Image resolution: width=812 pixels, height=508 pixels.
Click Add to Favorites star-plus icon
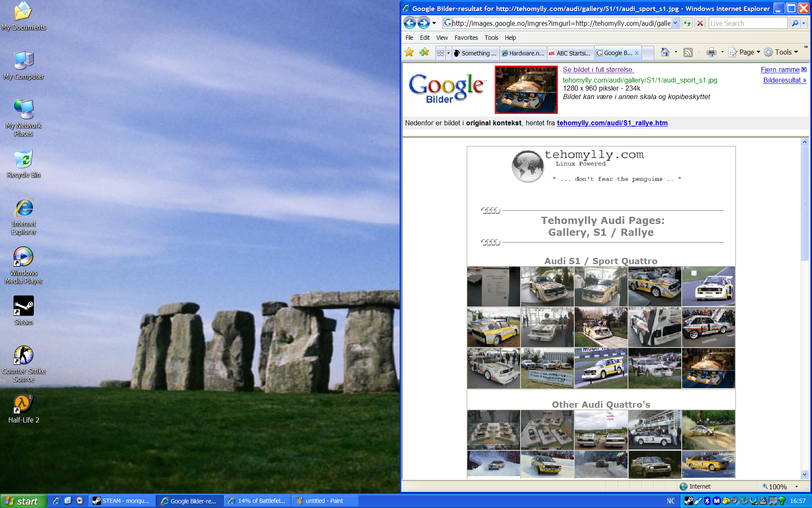coord(424,52)
